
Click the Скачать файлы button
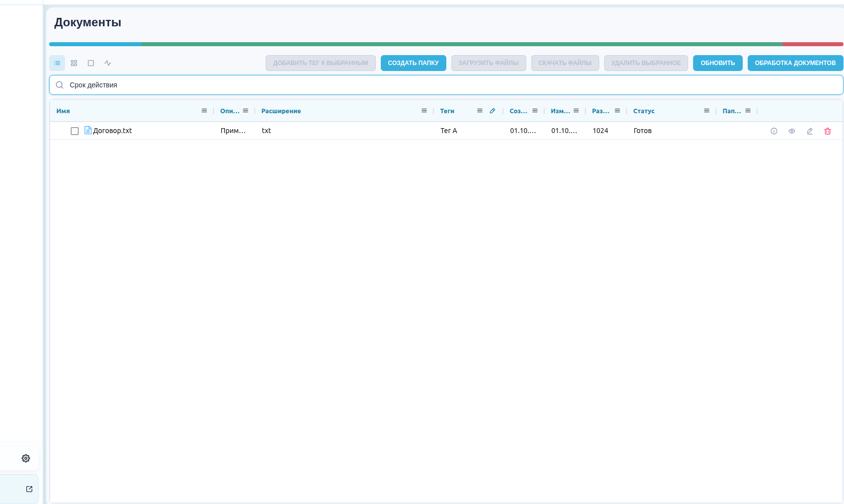564,63
